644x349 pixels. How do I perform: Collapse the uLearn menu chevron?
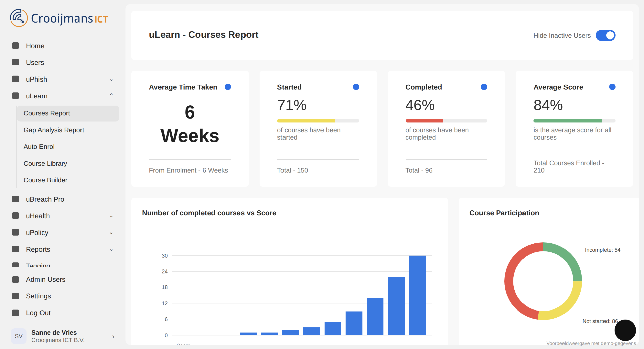111,94
